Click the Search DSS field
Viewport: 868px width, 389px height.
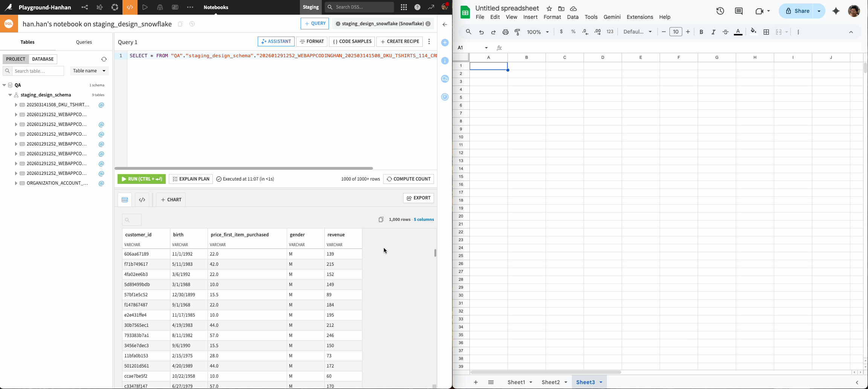[x=359, y=7]
